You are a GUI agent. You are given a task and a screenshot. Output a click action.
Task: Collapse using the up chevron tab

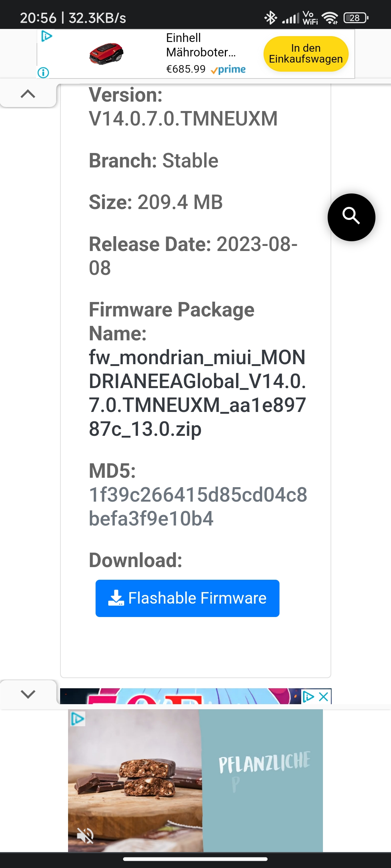pos(28,94)
